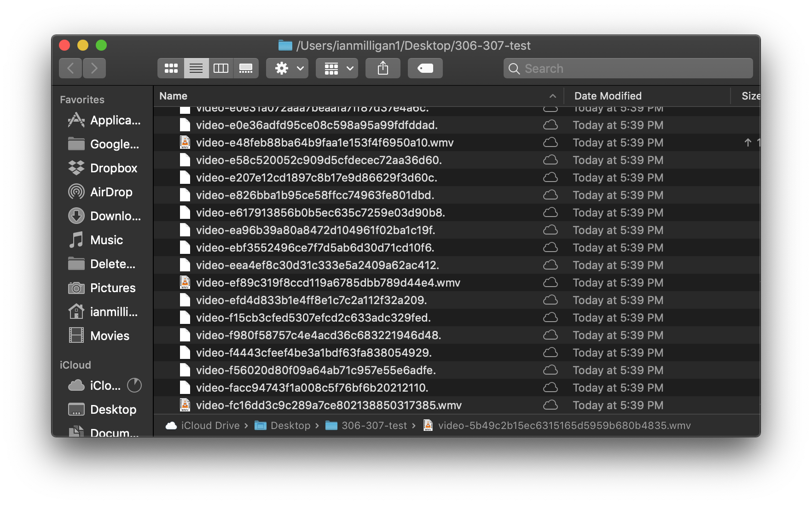Click video-5b49c2b15ec wmv file in path bar

click(x=557, y=425)
